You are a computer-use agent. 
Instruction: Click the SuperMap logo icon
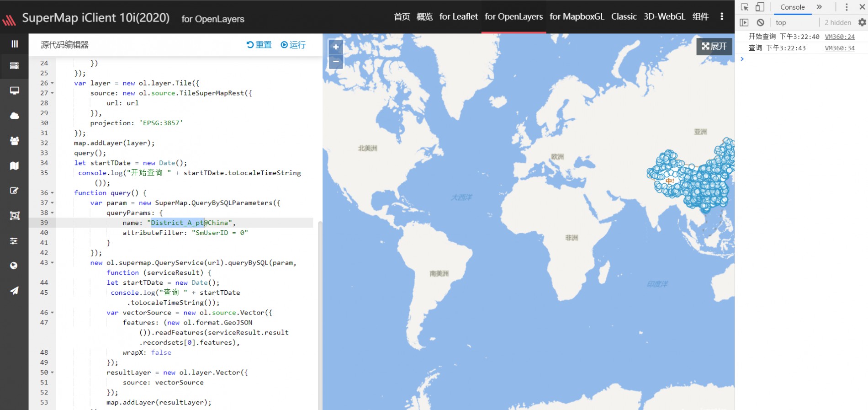pos(10,20)
